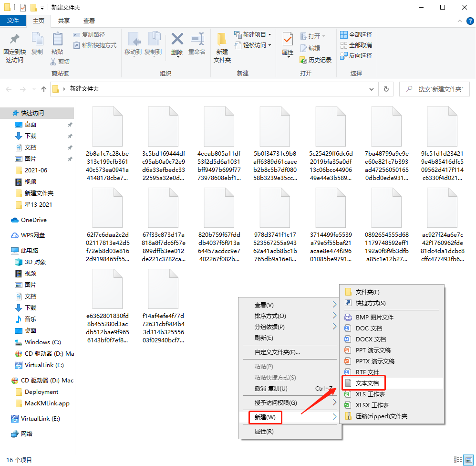The height and width of the screenshot is (466, 476).
Task: Click the Delete (删除) X icon
Action: click(x=177, y=39)
